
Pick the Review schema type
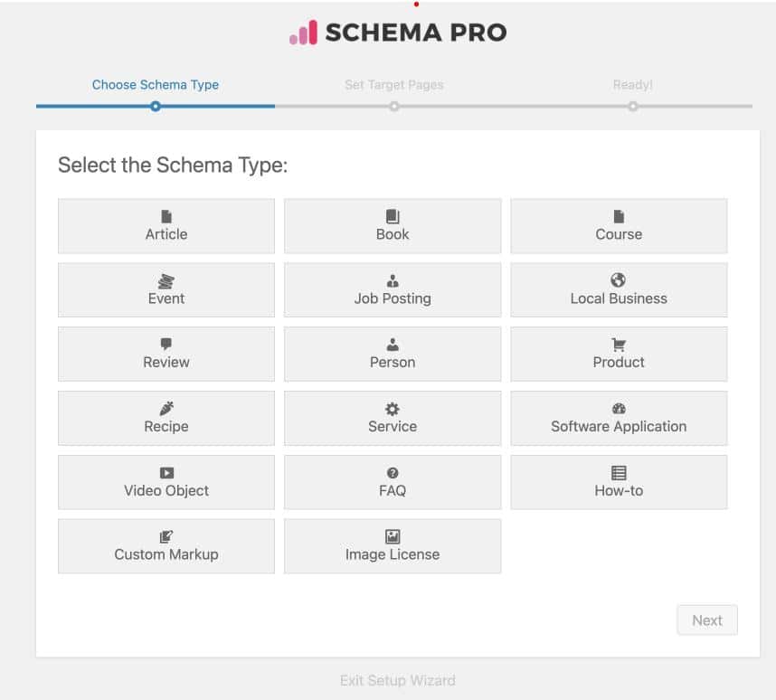coord(166,355)
